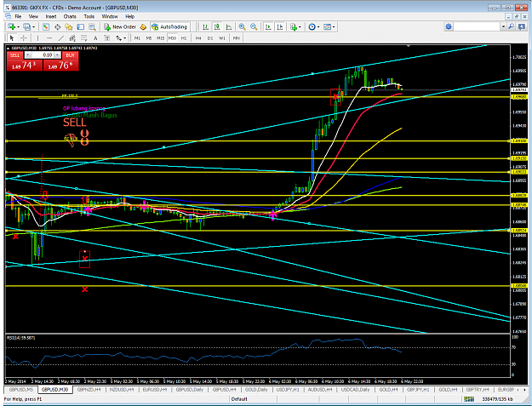Viewport: 532px width, 406px height.
Task: Open the Charts menu
Action: (x=70, y=16)
